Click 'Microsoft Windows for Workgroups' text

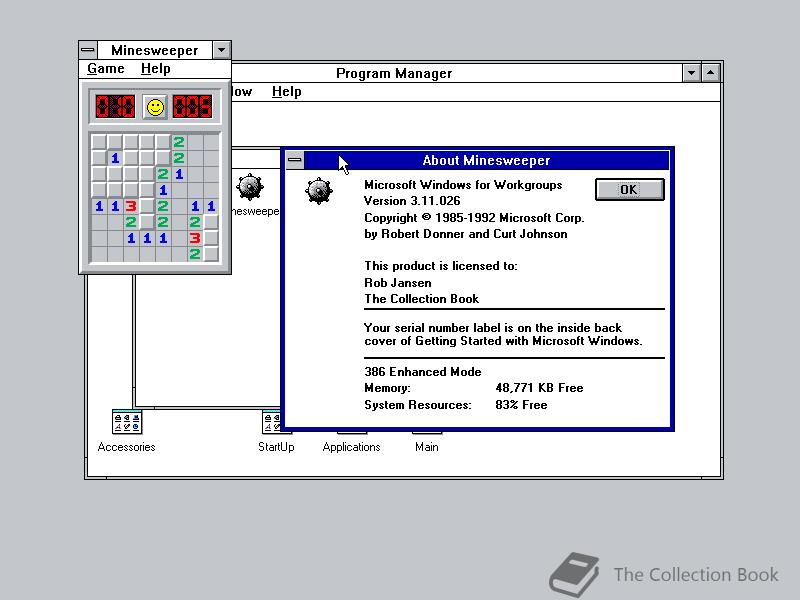coord(463,185)
